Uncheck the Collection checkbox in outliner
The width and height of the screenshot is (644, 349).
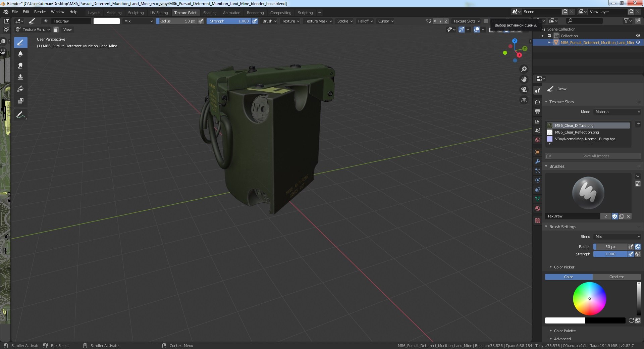[549, 36]
